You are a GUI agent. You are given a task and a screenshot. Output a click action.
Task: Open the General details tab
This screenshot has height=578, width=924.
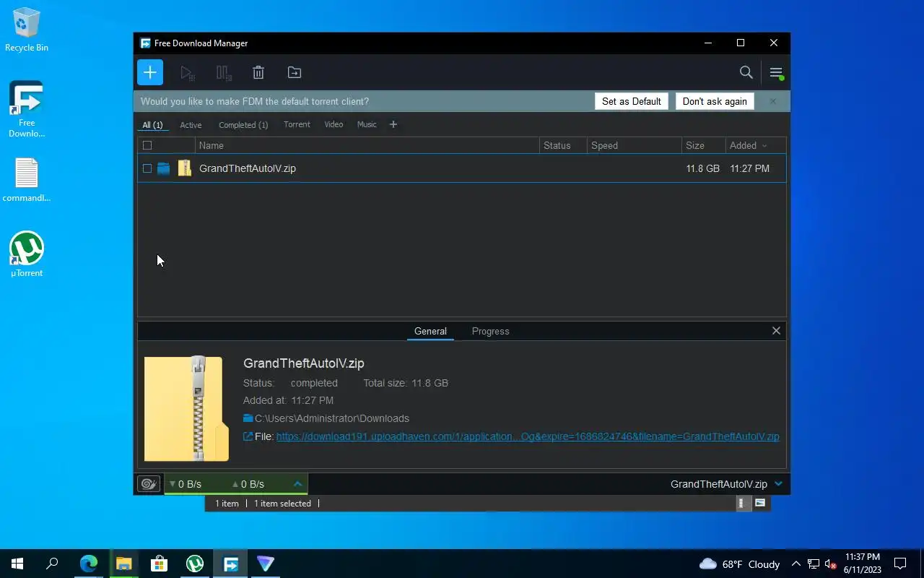[x=430, y=331]
